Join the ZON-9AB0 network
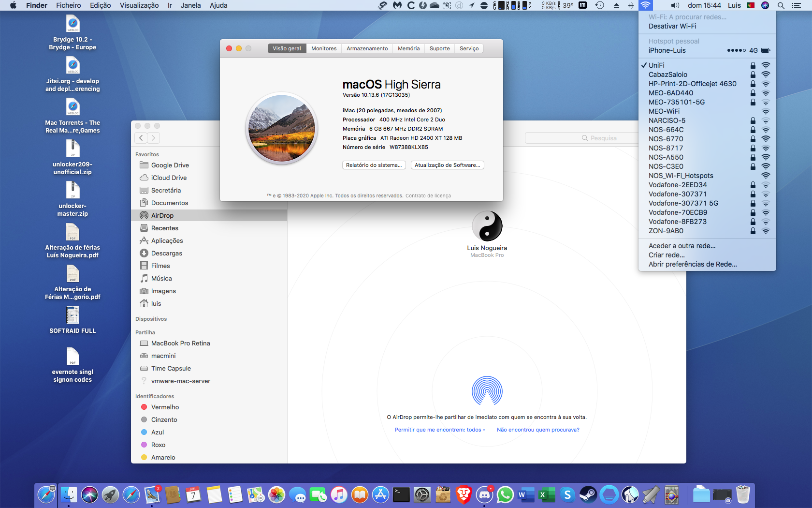Image resolution: width=812 pixels, height=508 pixels. point(707,231)
